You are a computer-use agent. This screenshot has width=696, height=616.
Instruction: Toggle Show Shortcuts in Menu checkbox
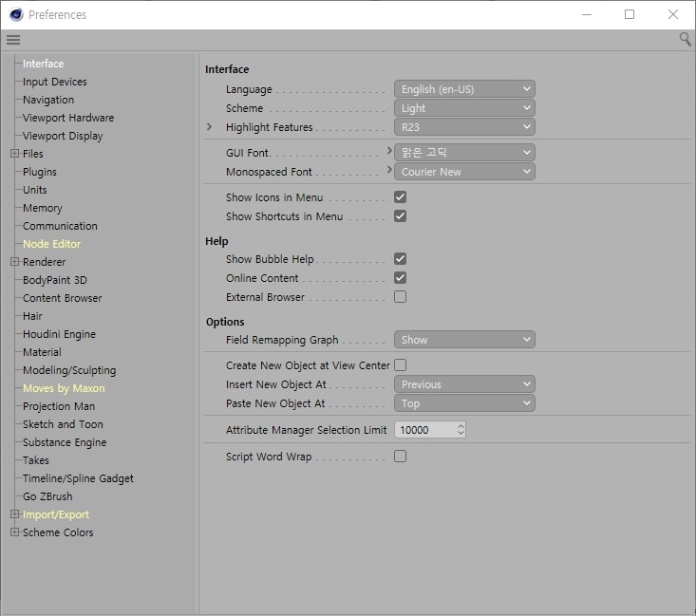400,216
